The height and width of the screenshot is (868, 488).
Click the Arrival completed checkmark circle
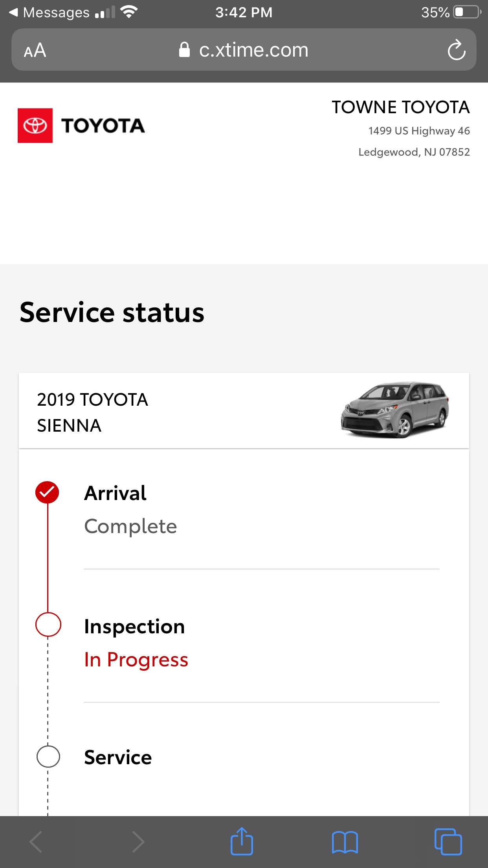47,493
